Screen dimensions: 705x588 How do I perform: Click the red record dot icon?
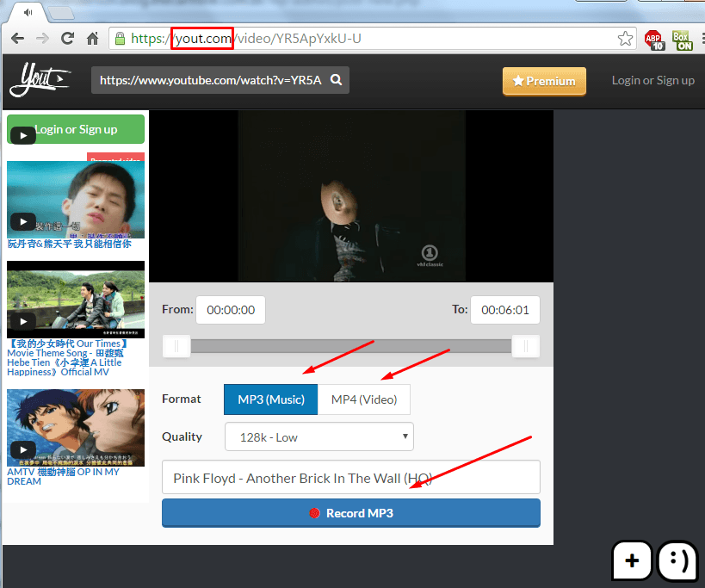(x=315, y=513)
